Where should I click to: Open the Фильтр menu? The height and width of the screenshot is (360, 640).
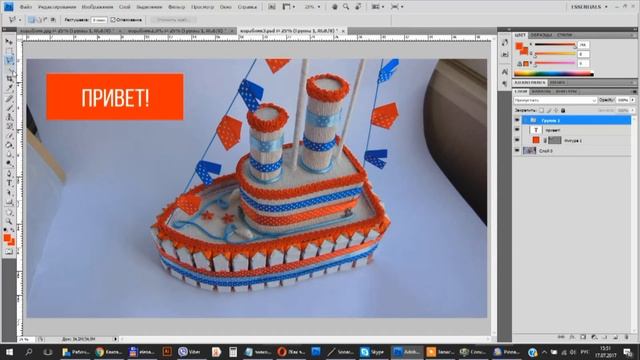(176, 7)
